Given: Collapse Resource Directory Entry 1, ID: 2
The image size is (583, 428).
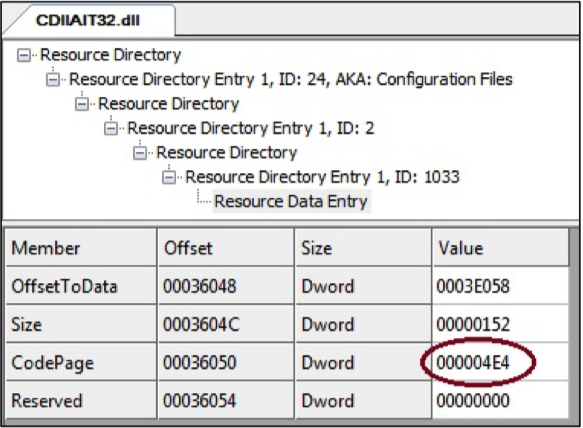Looking at the screenshot, I should pyautogui.click(x=111, y=129).
